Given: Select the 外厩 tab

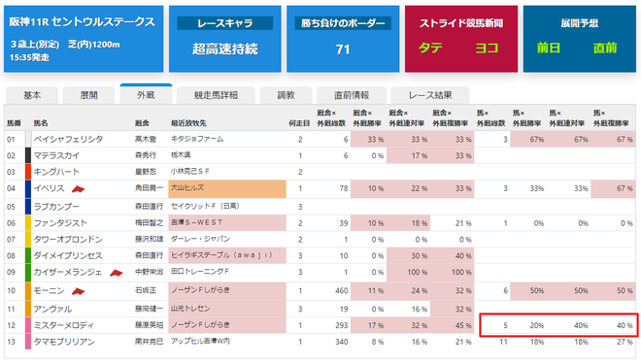Looking at the screenshot, I should 146,94.
